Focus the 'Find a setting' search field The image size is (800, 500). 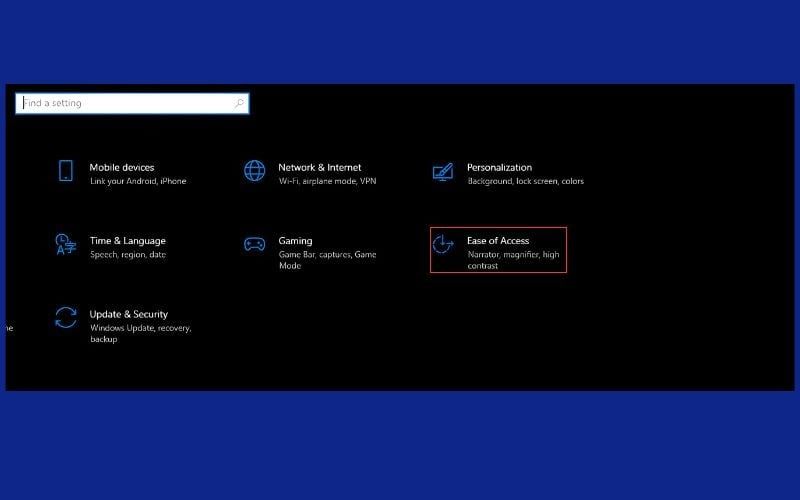coord(125,103)
